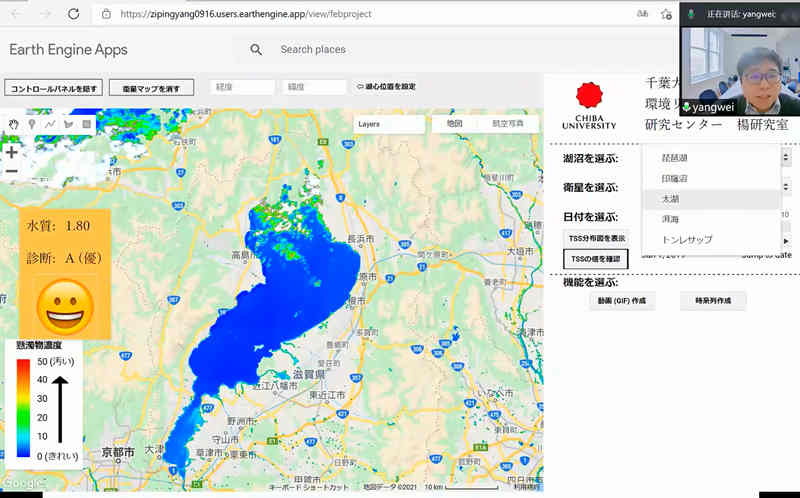Click the site lock icon in address bar
The height and width of the screenshot is (498, 800).
[106, 14]
